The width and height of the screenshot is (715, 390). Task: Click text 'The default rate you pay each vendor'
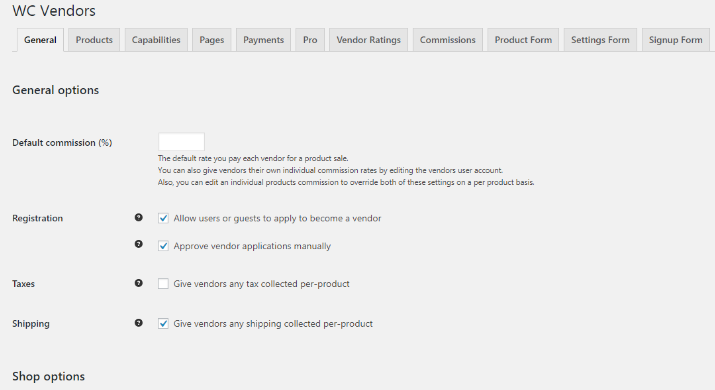pos(253,158)
